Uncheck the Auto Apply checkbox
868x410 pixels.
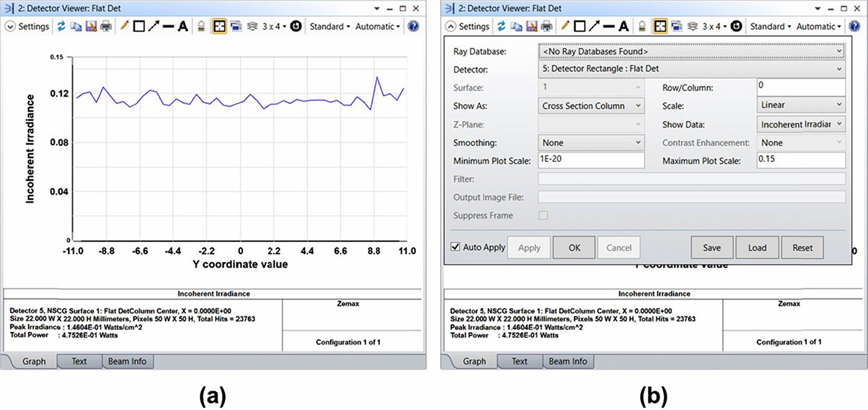456,247
